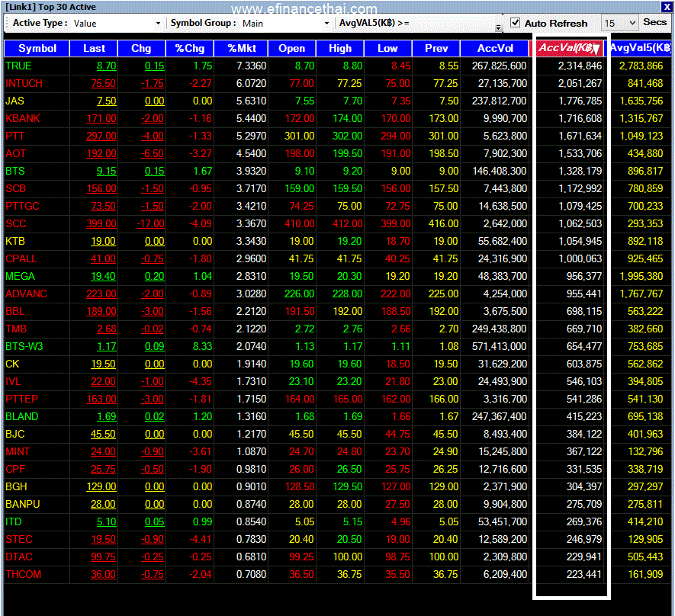Select the PTTGC symbol

pos(22,206)
